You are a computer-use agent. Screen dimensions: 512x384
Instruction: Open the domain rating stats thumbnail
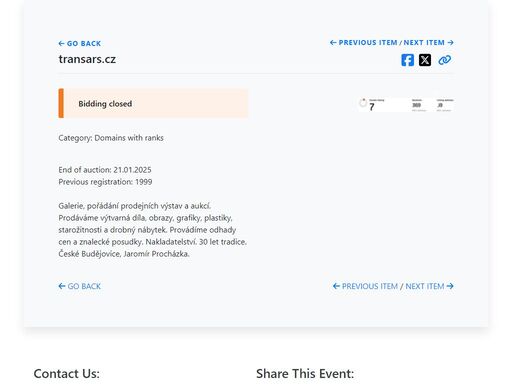(406, 105)
